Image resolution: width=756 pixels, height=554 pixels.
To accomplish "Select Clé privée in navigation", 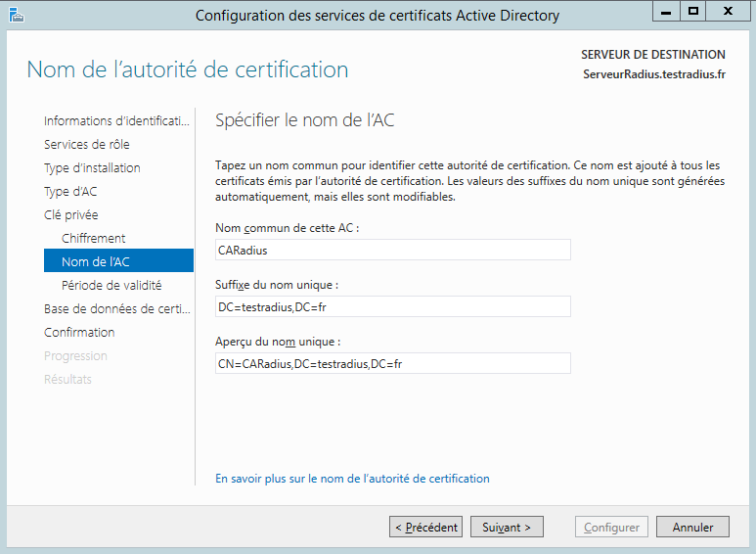I will [x=71, y=215].
